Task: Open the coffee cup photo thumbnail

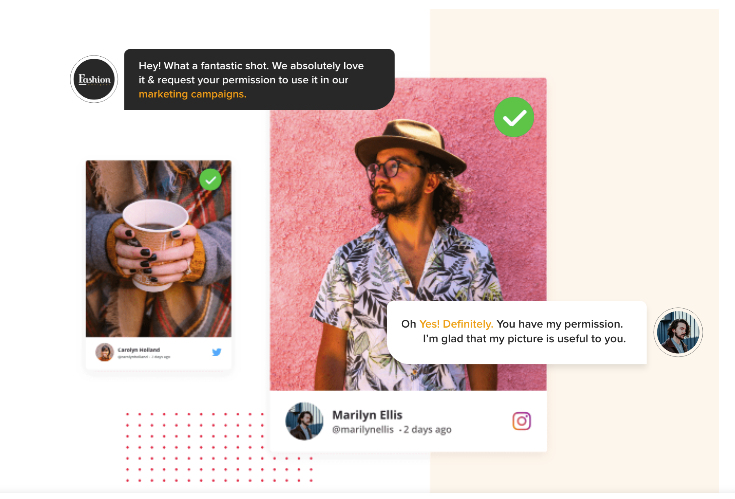Action: point(158,248)
